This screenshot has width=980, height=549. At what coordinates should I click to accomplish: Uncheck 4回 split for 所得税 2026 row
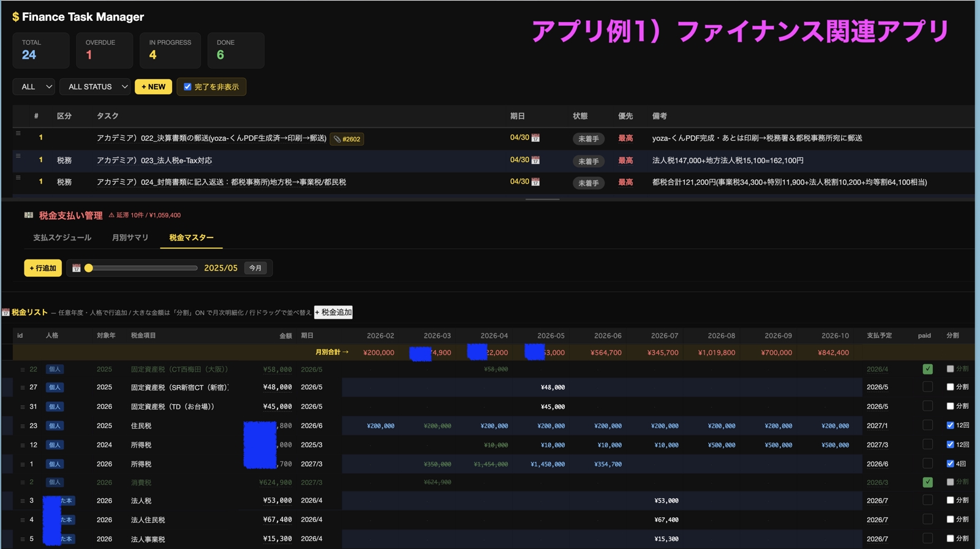click(950, 464)
